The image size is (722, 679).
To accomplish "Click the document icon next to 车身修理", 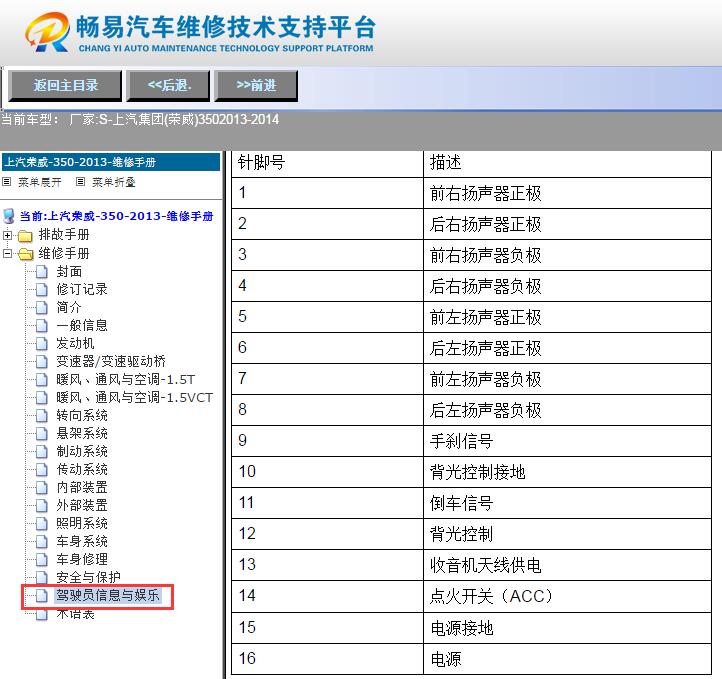I will point(42,559).
